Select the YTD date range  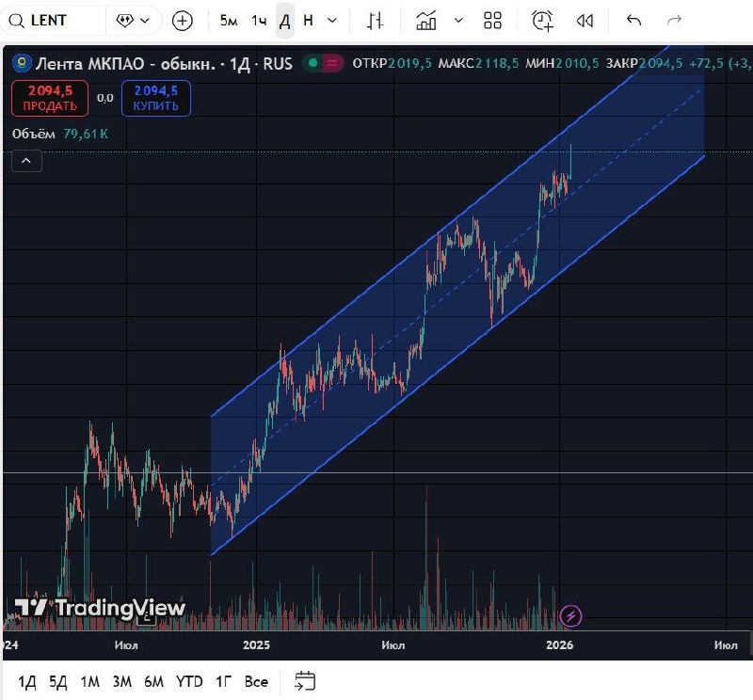(189, 682)
